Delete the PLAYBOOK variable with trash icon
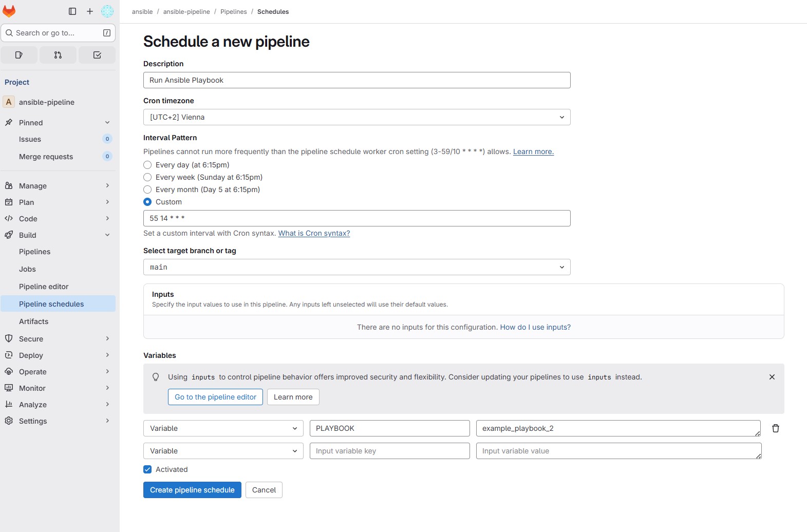The width and height of the screenshot is (807, 532). [776, 428]
